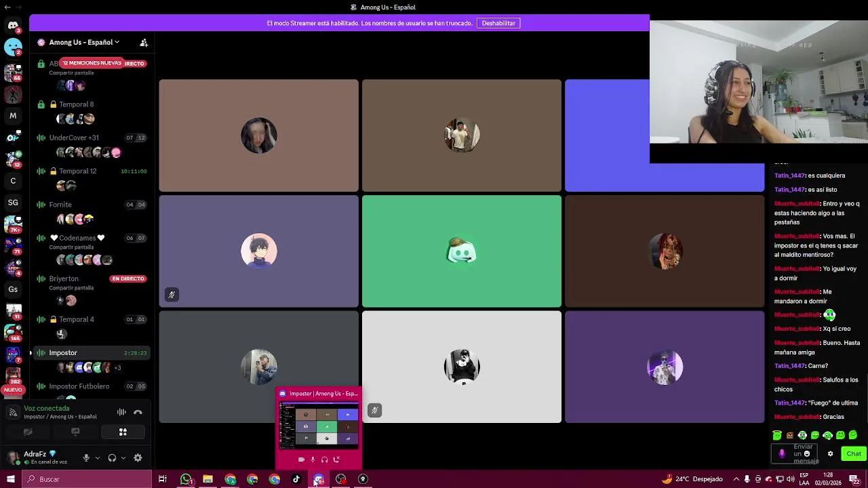Open Windows Task View
The width and height of the screenshot is (868, 488).
[x=163, y=479]
